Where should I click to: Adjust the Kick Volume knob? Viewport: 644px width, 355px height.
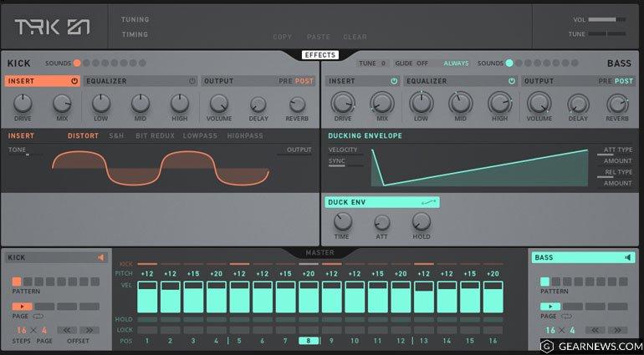point(219,104)
